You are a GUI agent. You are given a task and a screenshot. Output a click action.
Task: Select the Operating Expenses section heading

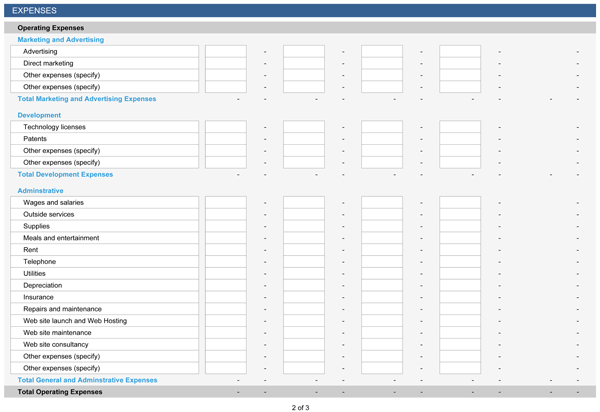click(x=51, y=28)
